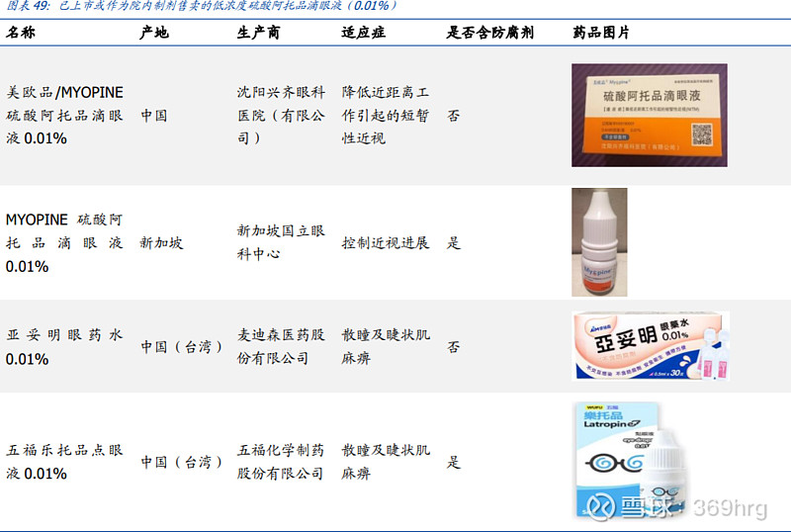The width and height of the screenshot is (791, 532).
Task: Click indication 降低近距离工作引起的短暂性近视
Action: coord(386,115)
